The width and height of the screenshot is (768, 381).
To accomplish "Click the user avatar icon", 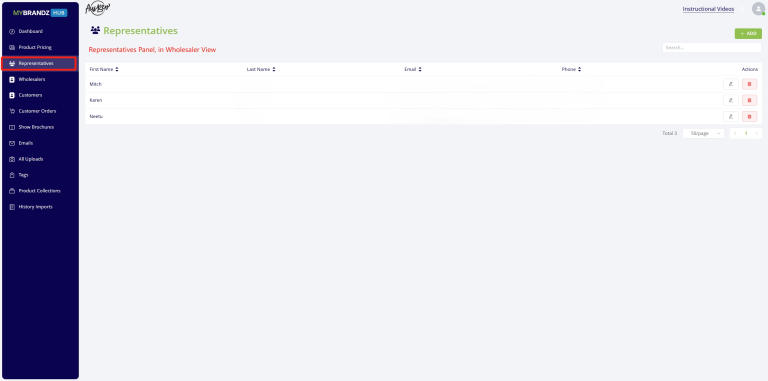I will (x=758, y=9).
